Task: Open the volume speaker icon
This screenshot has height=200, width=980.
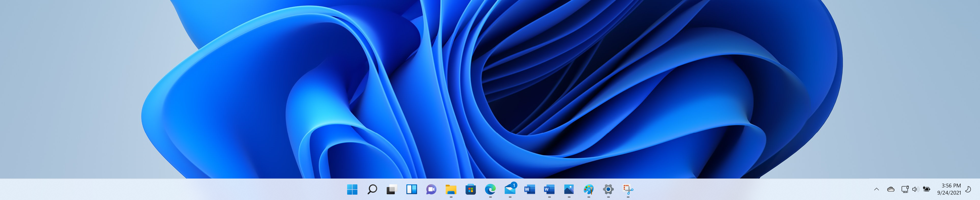Action: 915,189
